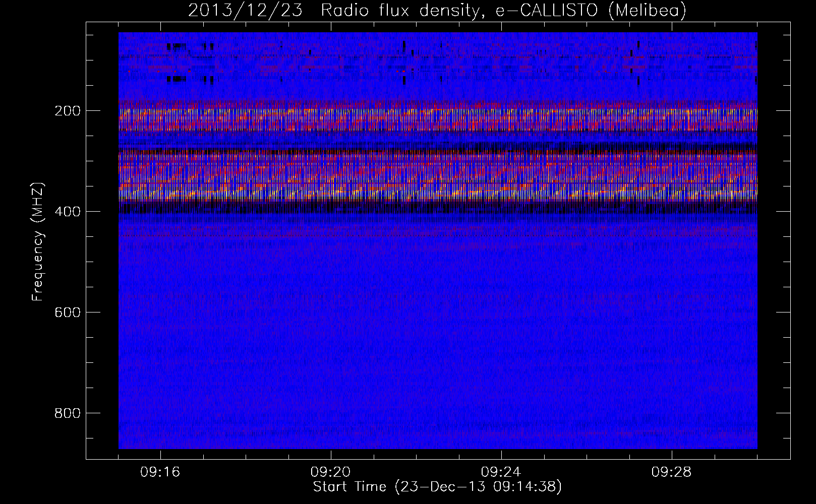Click the 09:20 time tick label
This screenshot has width=816, height=504.
click(x=331, y=472)
